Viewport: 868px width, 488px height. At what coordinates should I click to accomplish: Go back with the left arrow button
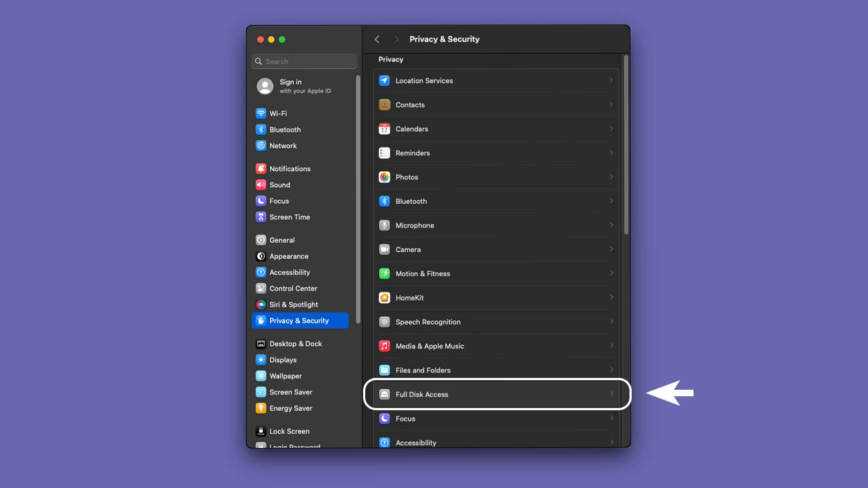coord(377,39)
